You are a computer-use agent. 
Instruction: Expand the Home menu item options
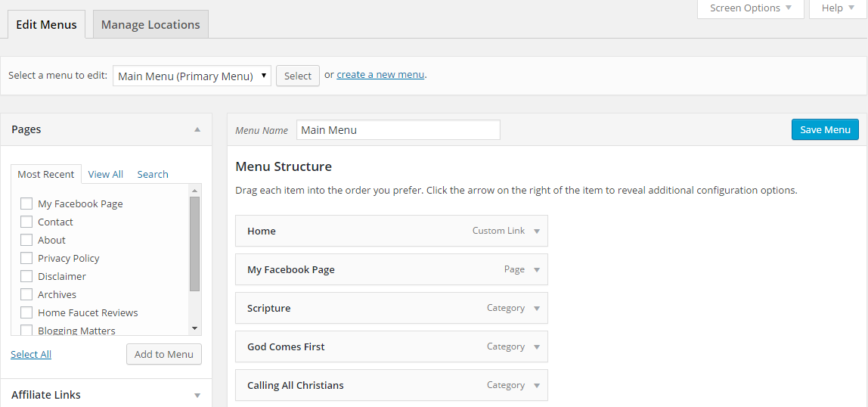click(x=537, y=231)
